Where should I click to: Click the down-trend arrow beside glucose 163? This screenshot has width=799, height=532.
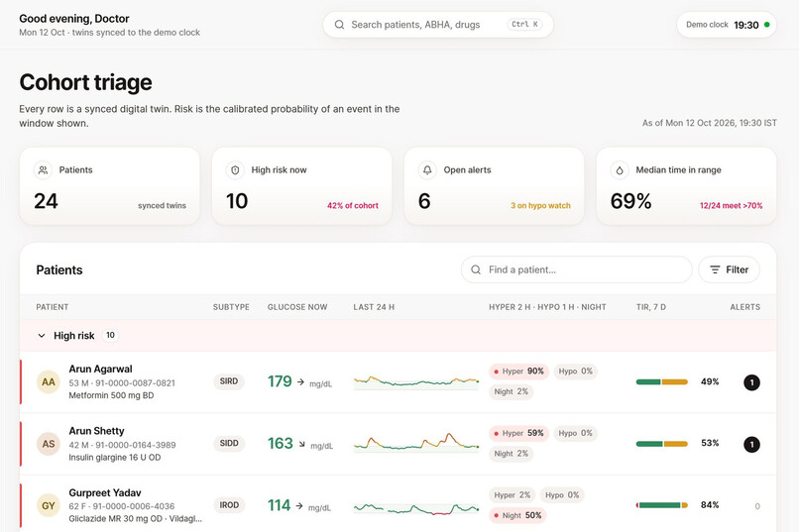[x=301, y=444]
